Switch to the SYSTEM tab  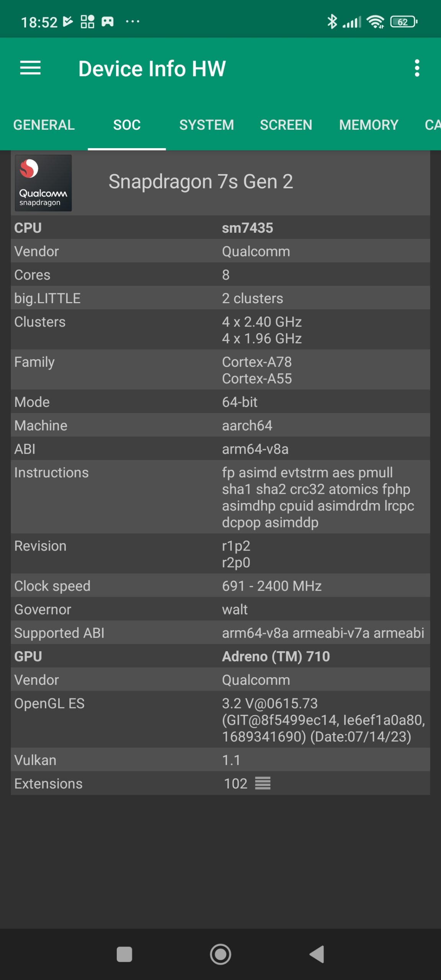pyautogui.click(x=206, y=125)
